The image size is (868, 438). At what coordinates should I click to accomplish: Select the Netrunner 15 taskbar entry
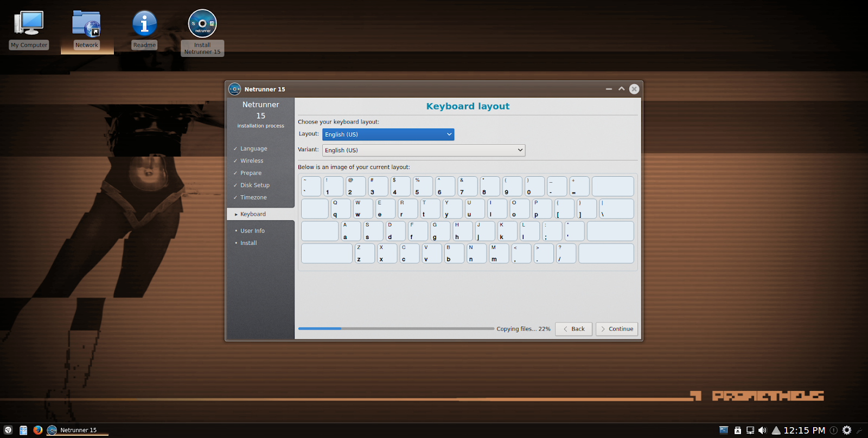[78, 430]
